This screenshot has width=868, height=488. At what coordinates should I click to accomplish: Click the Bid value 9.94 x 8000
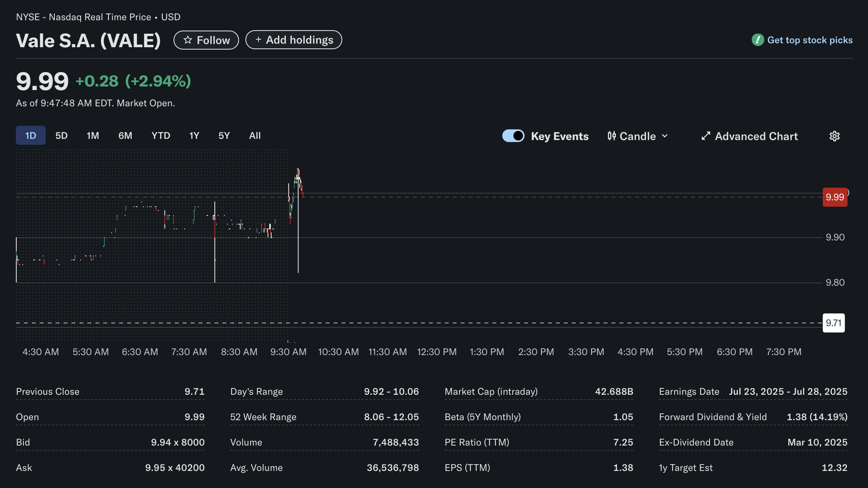pyautogui.click(x=178, y=442)
